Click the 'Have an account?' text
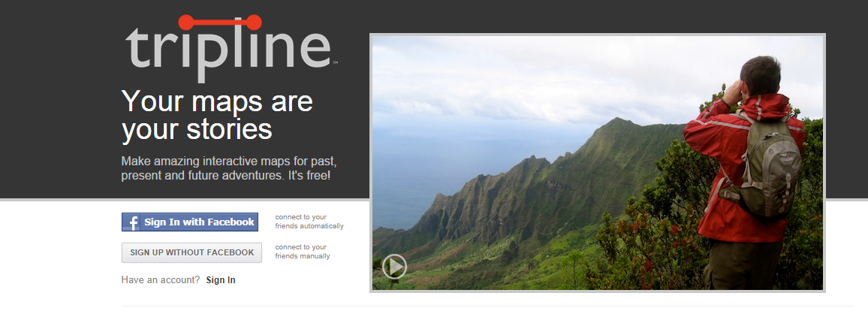868x314 pixels. click(161, 280)
